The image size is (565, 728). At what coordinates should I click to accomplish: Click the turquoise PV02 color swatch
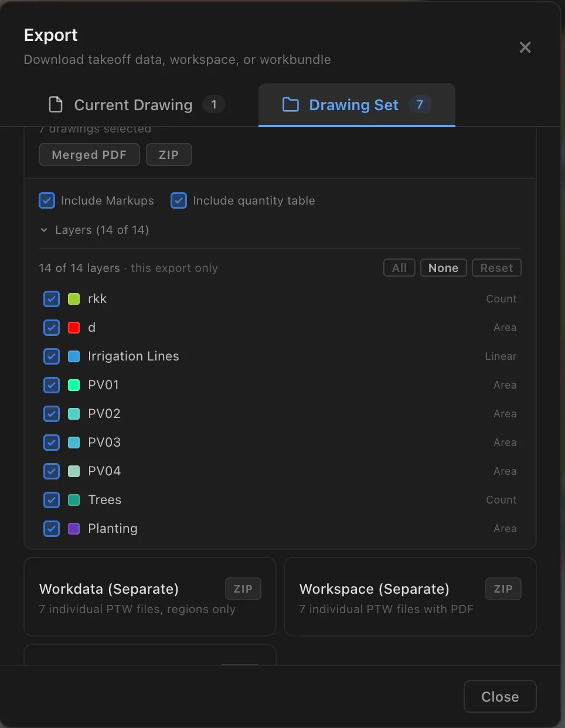[x=74, y=414]
